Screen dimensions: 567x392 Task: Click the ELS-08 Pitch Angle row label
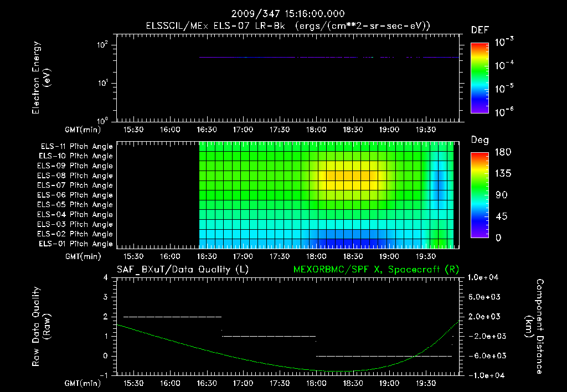point(75,176)
